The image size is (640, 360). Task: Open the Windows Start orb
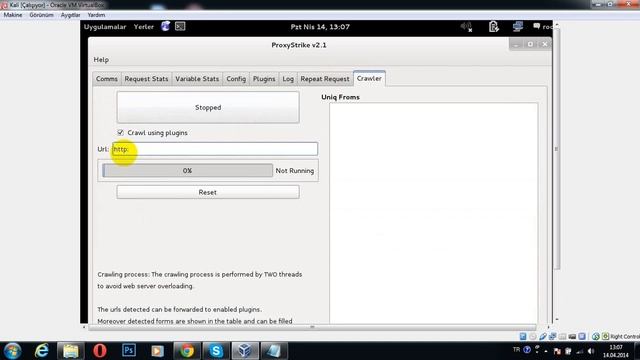point(12,351)
